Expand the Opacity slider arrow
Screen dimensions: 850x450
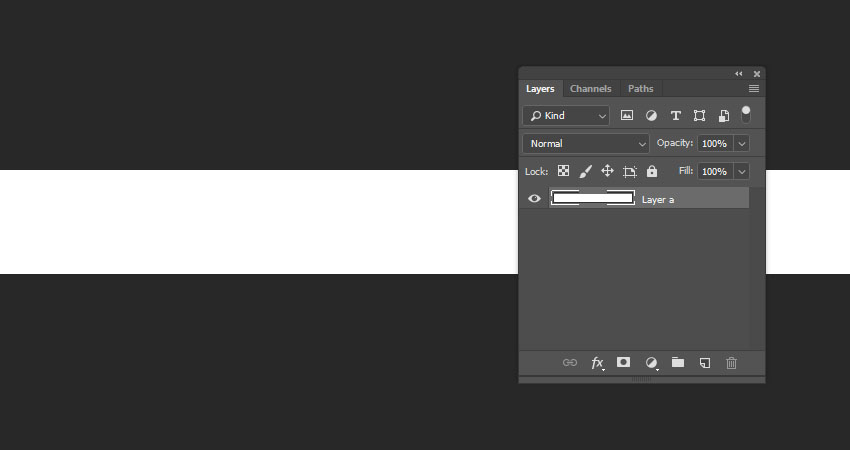pyautogui.click(x=741, y=144)
